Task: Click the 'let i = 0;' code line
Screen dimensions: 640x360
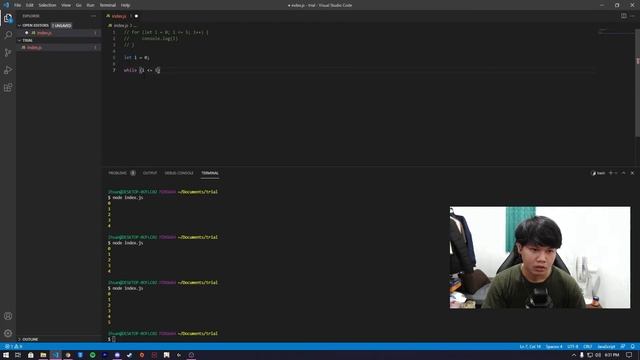Action: [137, 58]
